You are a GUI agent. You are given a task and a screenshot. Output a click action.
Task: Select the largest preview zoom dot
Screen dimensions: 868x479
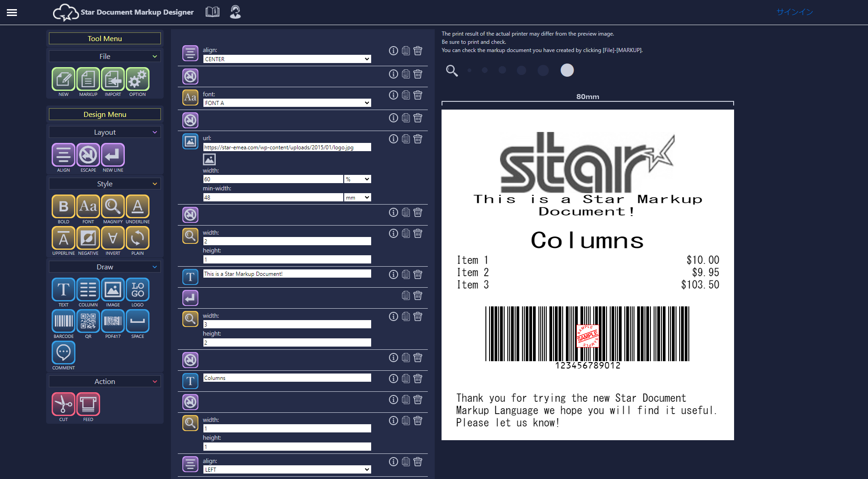point(567,70)
